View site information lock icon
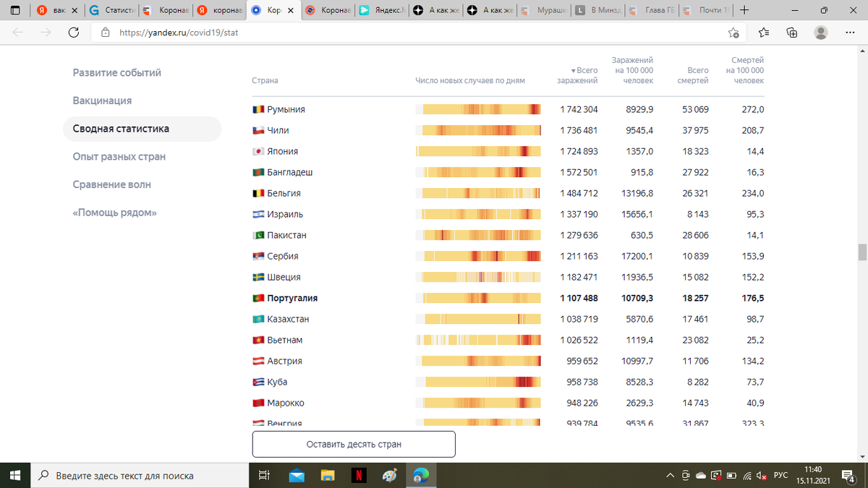 click(106, 33)
